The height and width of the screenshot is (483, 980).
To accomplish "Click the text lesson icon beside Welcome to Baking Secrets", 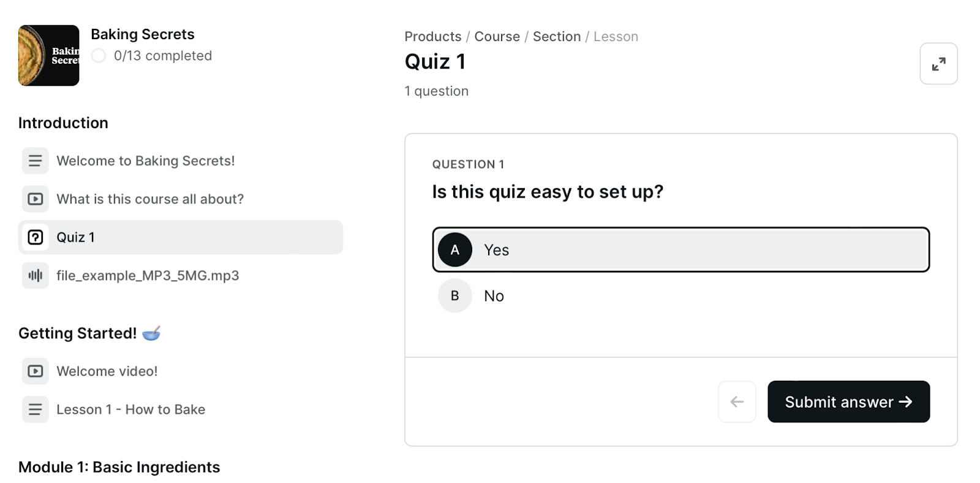I will (x=35, y=161).
